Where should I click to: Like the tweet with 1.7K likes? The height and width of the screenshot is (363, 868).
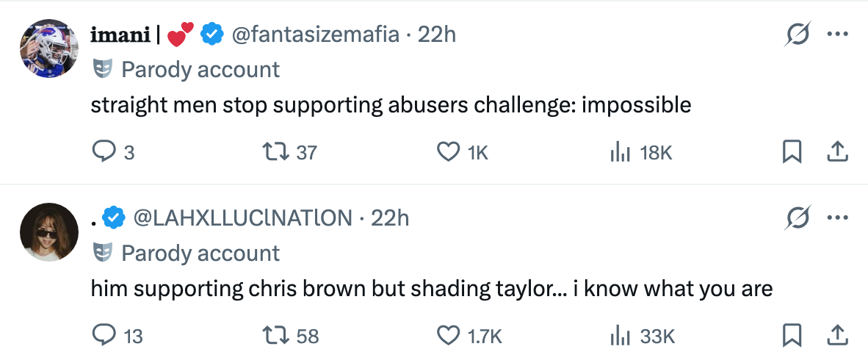pos(447,336)
